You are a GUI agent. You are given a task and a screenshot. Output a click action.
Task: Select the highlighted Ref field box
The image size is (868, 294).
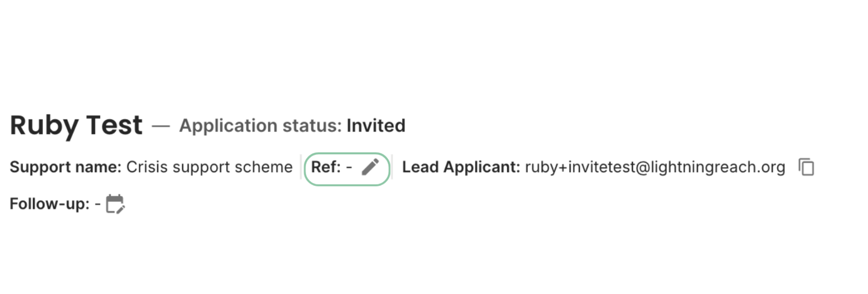tap(347, 169)
